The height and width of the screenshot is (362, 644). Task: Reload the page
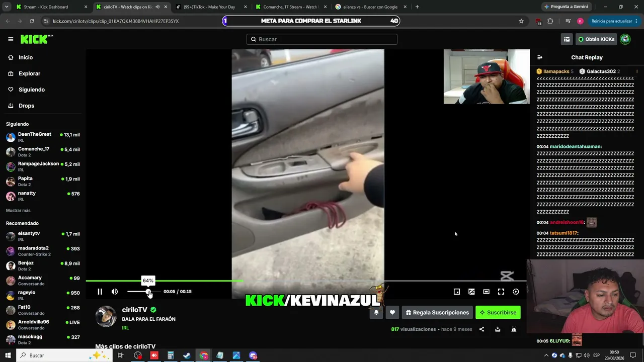click(x=32, y=21)
